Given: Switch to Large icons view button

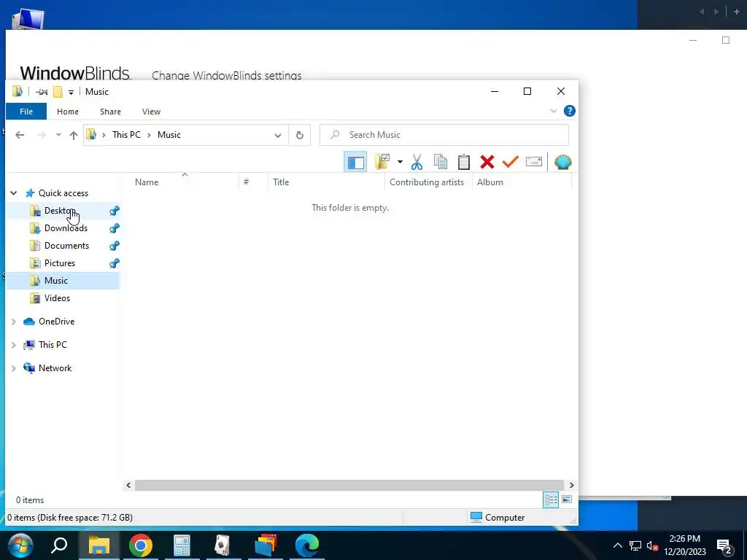Looking at the screenshot, I should [x=566, y=499].
